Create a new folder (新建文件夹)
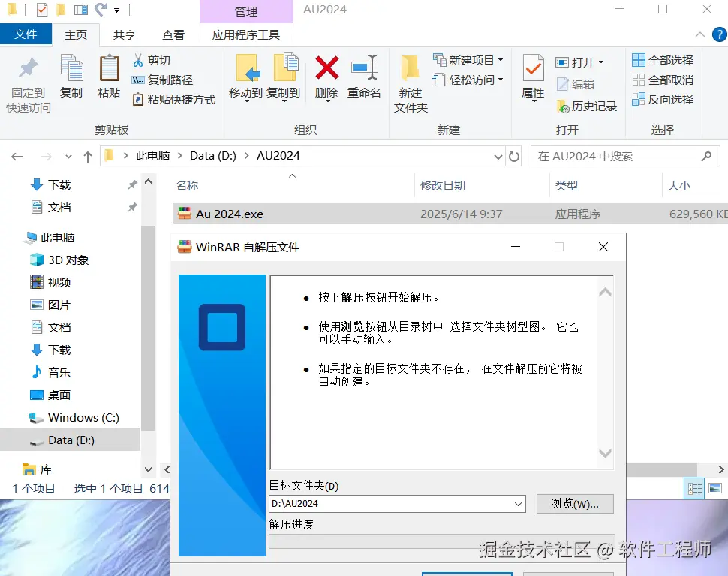Screen dimensions: 728x576 coord(411,85)
